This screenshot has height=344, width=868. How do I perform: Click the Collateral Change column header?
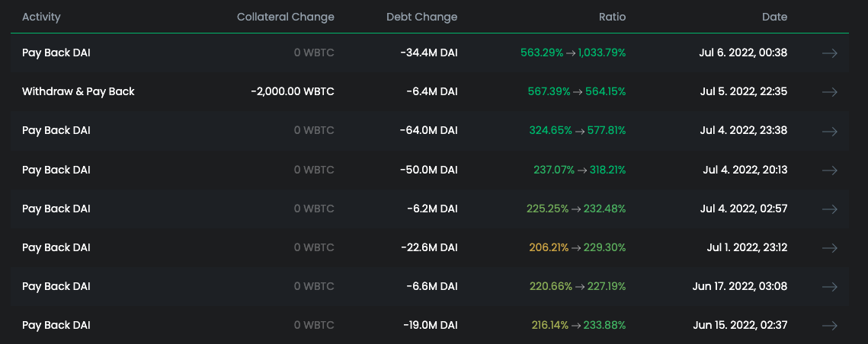pos(286,17)
